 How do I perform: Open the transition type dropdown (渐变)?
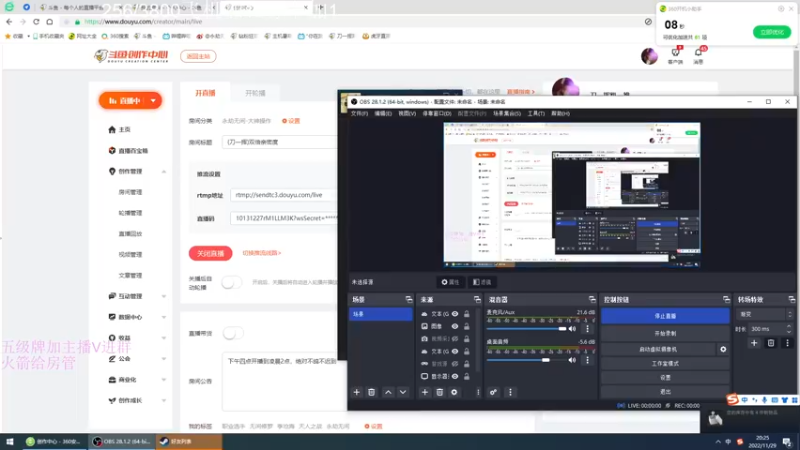[x=764, y=314]
